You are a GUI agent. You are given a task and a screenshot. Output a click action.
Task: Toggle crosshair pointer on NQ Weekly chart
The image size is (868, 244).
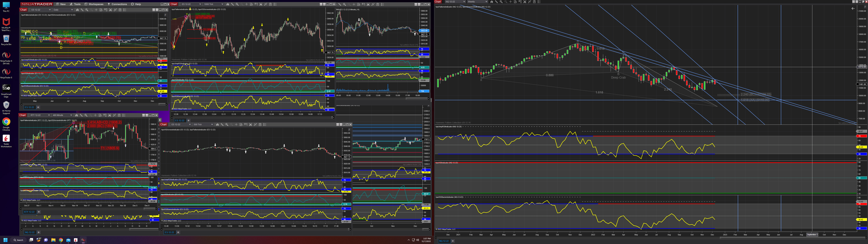511,2
